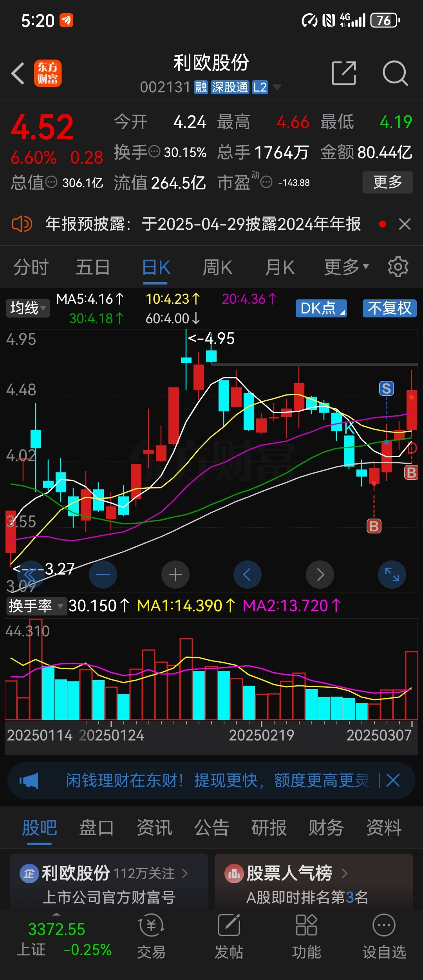Close the 闲钱理财 promo banner
Image resolution: width=423 pixels, height=980 pixels.
(393, 780)
